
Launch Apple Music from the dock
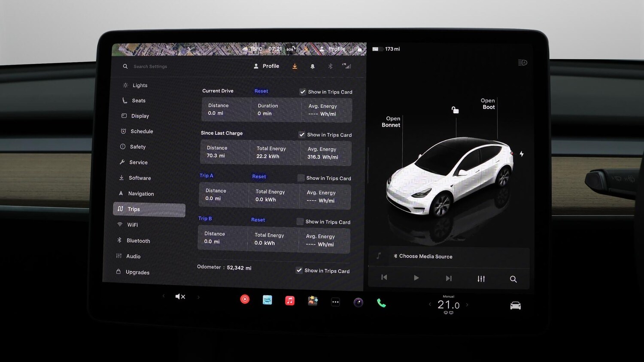290,301
